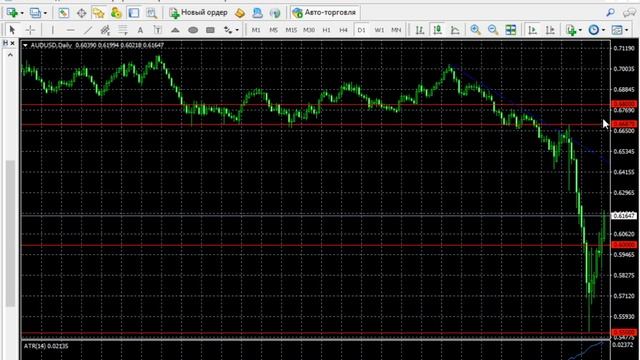Close the left side panel with X
The width and height of the screenshot is (640, 360).
point(13,43)
